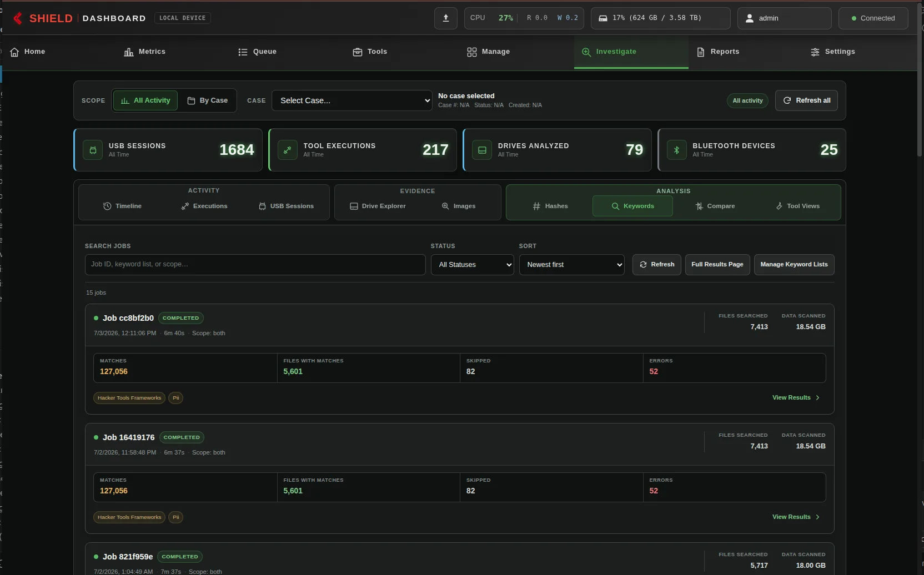Image resolution: width=924 pixels, height=575 pixels.
Task: Click the Home house icon
Action: (14, 52)
